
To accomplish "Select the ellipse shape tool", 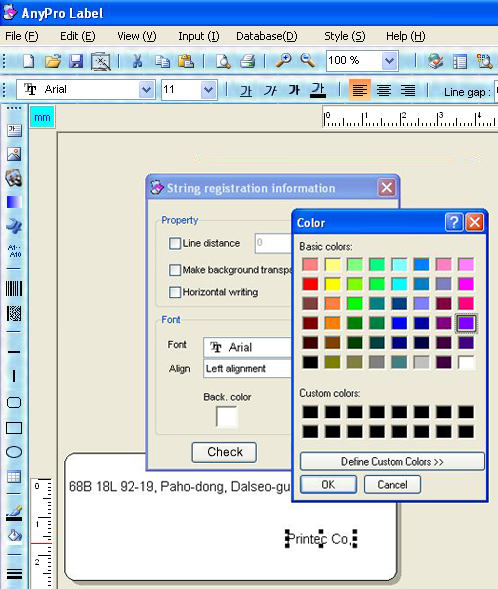I will coord(14,452).
